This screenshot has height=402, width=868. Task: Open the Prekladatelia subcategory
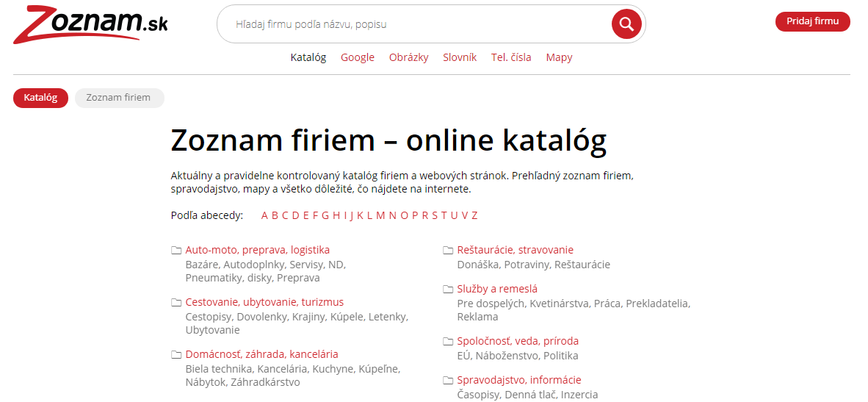(657, 304)
